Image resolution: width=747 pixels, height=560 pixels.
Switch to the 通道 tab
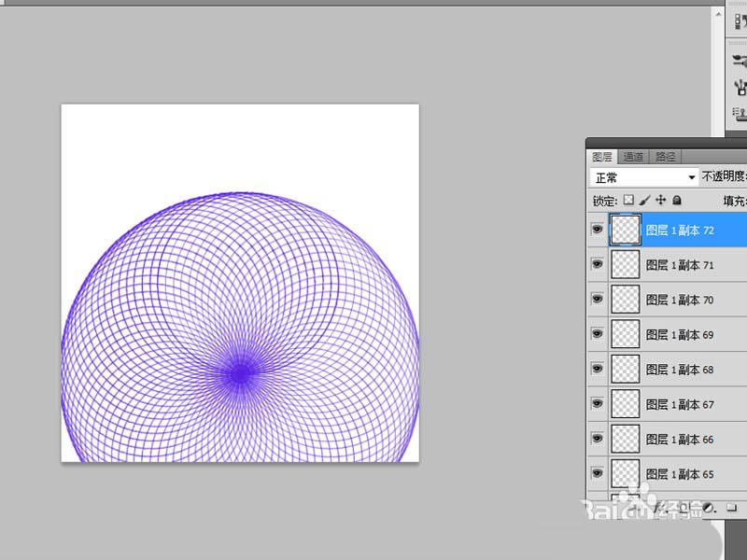tap(633, 157)
